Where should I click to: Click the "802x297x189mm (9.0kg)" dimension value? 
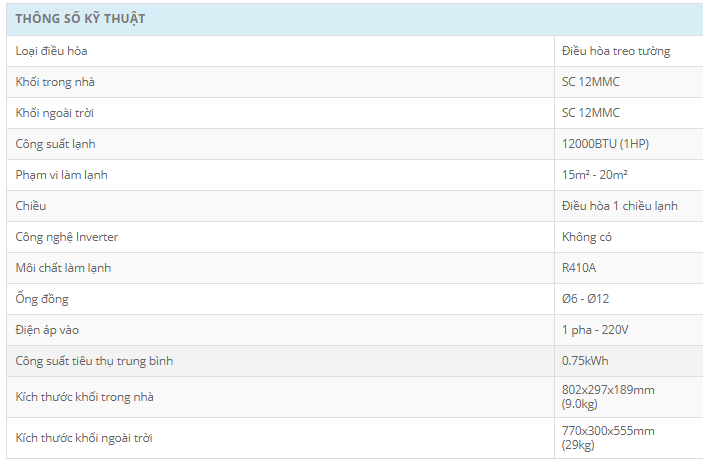point(608,397)
